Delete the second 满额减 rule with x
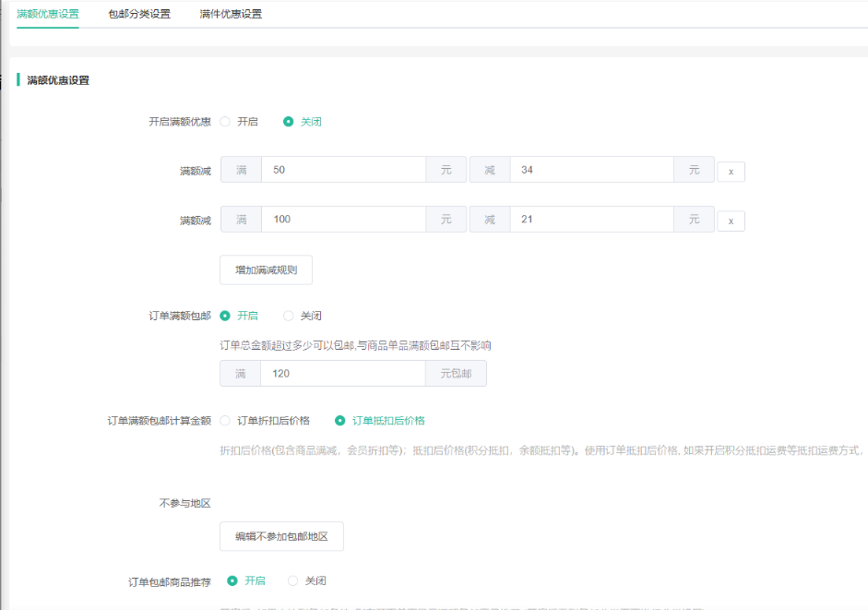This screenshot has width=868, height=610. coord(731,221)
